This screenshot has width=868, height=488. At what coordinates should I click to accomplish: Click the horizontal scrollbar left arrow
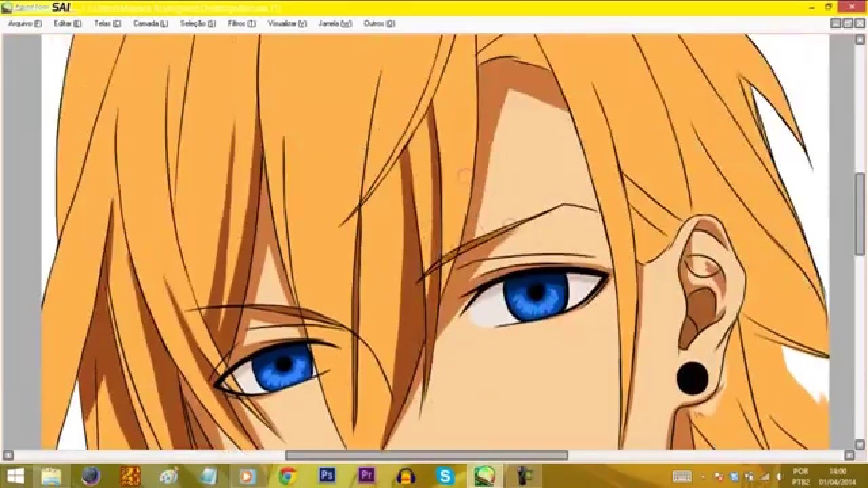tap(7, 455)
